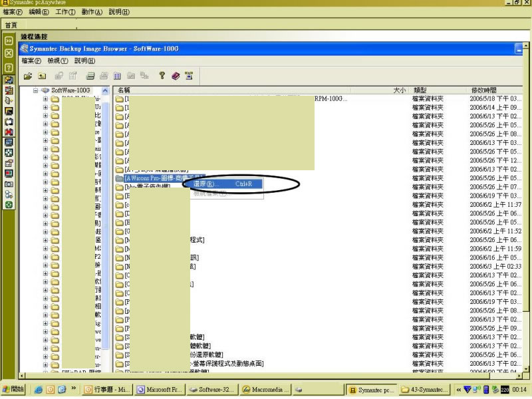Viewport: 532px width, 399px height.
Task: Click the chat bubbles sidebar icon
Action: [9, 122]
